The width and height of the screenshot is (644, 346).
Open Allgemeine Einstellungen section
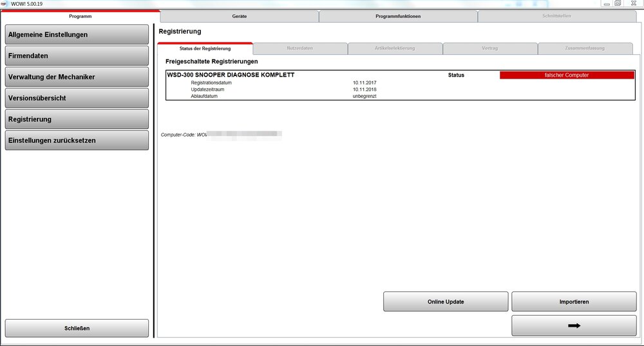77,35
